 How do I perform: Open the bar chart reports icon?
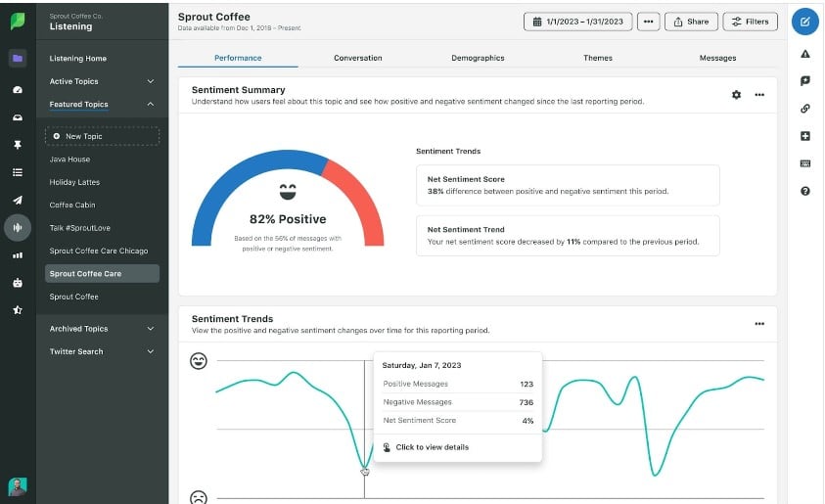pyautogui.click(x=18, y=255)
